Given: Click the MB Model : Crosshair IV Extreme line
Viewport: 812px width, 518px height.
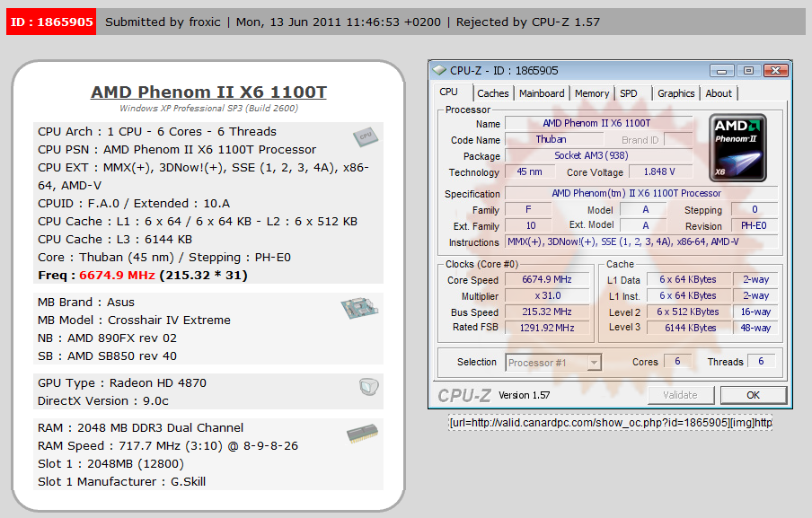Looking at the screenshot, I should pyautogui.click(x=134, y=320).
